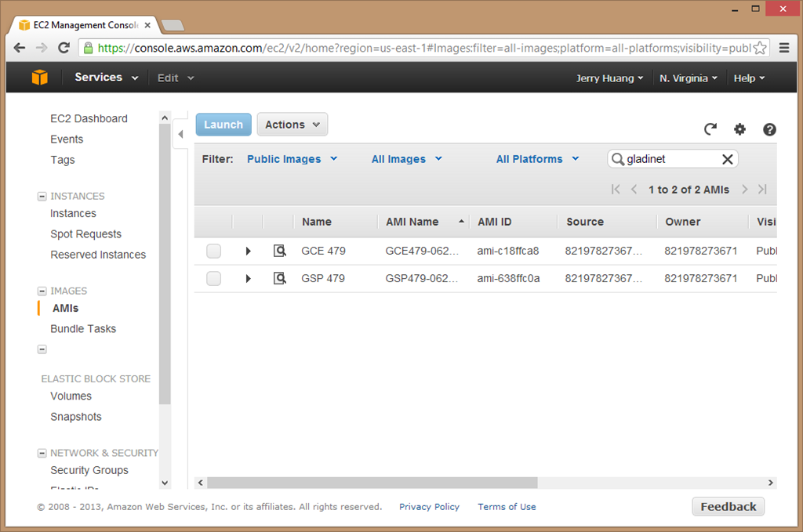Open Security Groups
The height and width of the screenshot is (532, 803).
click(x=89, y=470)
